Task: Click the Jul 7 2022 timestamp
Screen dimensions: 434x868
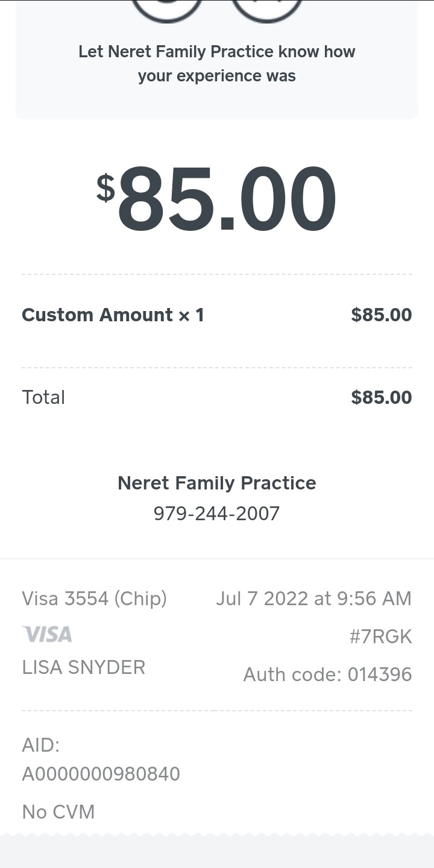Action: coord(313,599)
